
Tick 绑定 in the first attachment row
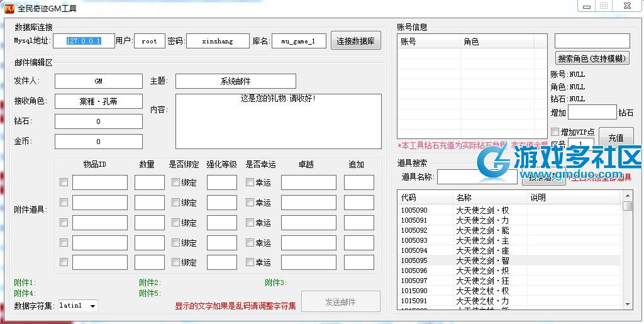[x=176, y=182]
